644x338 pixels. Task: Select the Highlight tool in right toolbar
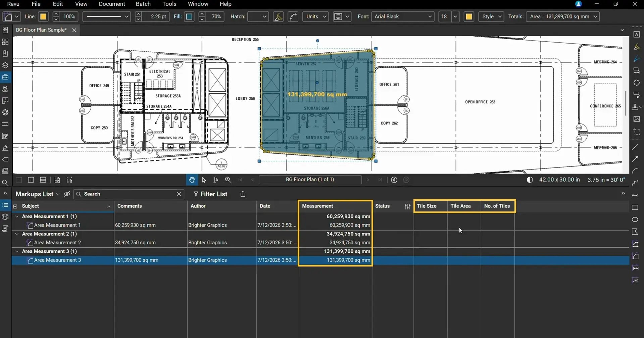click(x=636, y=47)
